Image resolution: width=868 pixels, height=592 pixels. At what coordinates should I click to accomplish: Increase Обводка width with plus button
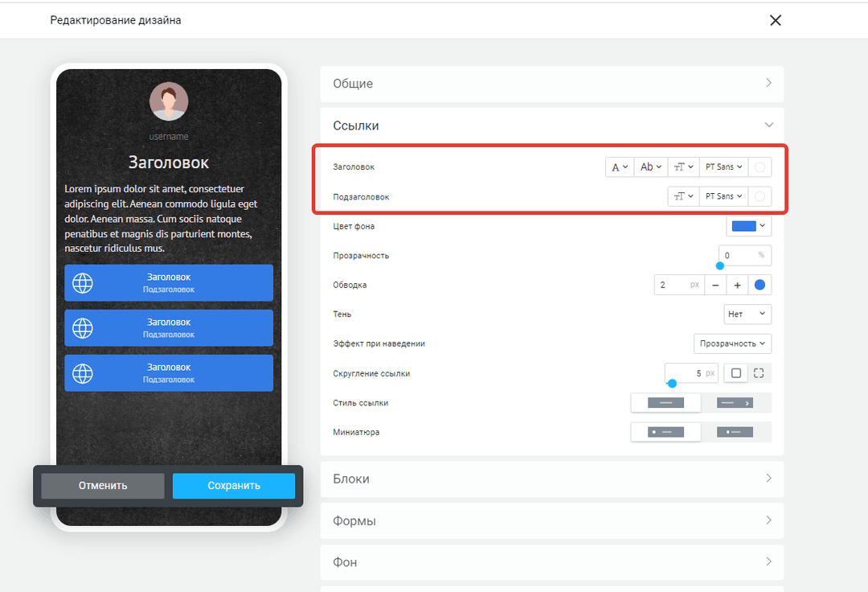[737, 285]
